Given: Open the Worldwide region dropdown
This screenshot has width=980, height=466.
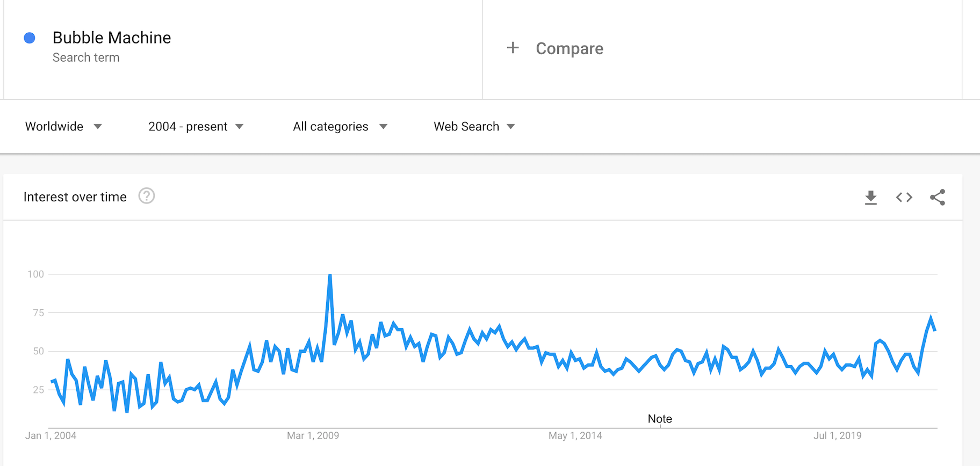Looking at the screenshot, I should pos(63,127).
